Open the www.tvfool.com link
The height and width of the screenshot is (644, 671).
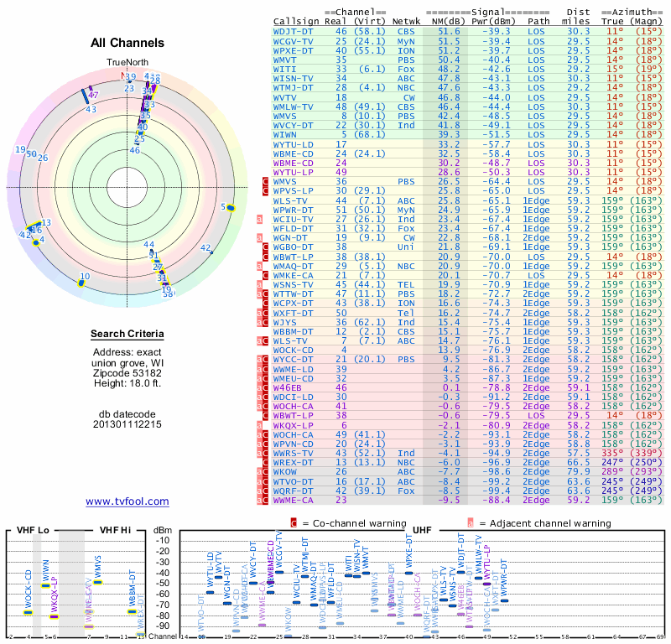pos(127,501)
